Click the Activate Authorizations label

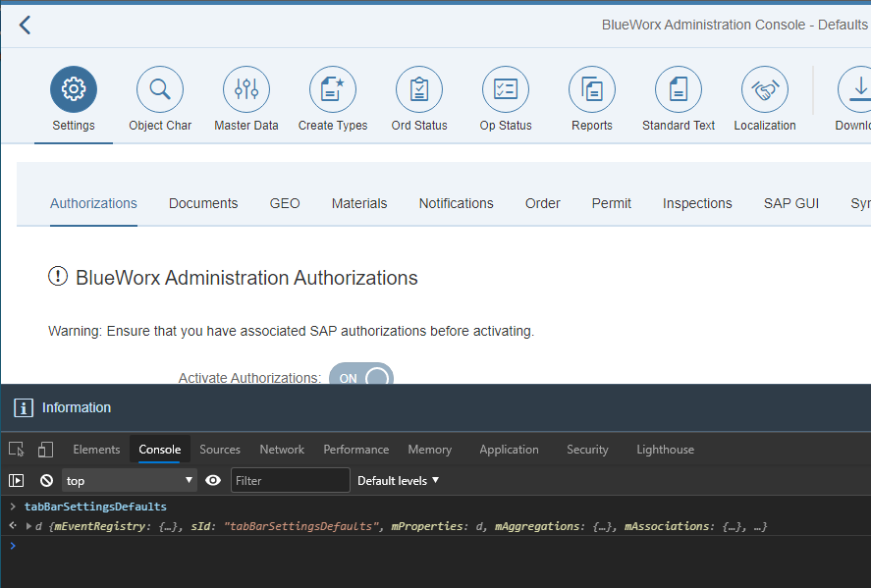point(250,378)
